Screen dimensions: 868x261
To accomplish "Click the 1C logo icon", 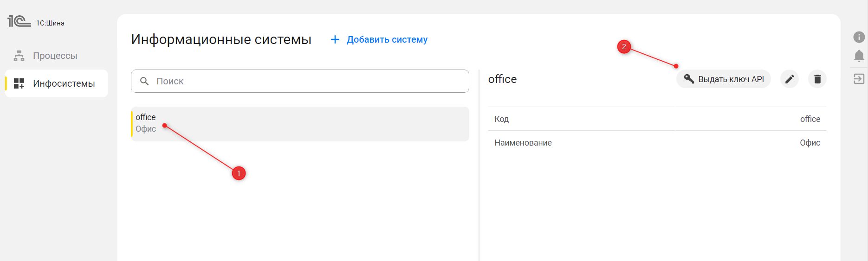I will pyautogui.click(x=19, y=21).
